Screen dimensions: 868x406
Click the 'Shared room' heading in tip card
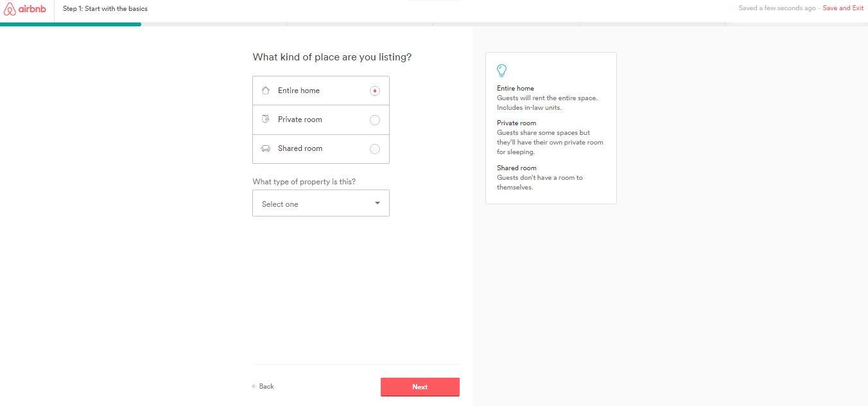tap(516, 168)
